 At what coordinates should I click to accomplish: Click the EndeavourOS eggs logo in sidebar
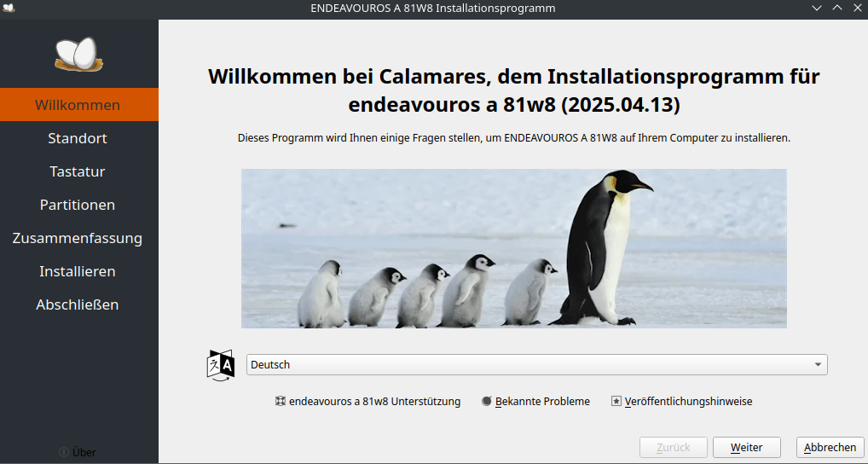pos(79,54)
